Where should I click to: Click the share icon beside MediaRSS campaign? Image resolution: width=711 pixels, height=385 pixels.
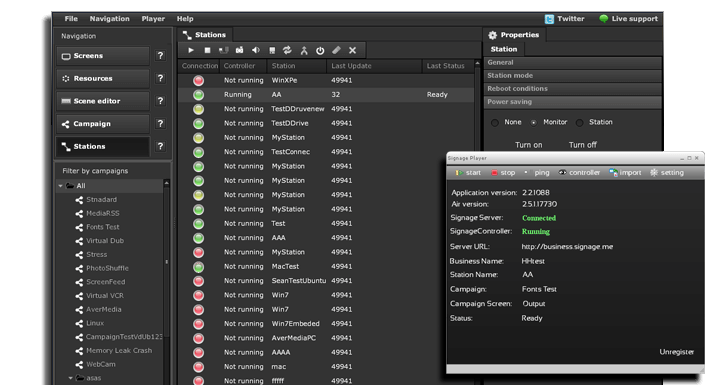[x=79, y=214]
